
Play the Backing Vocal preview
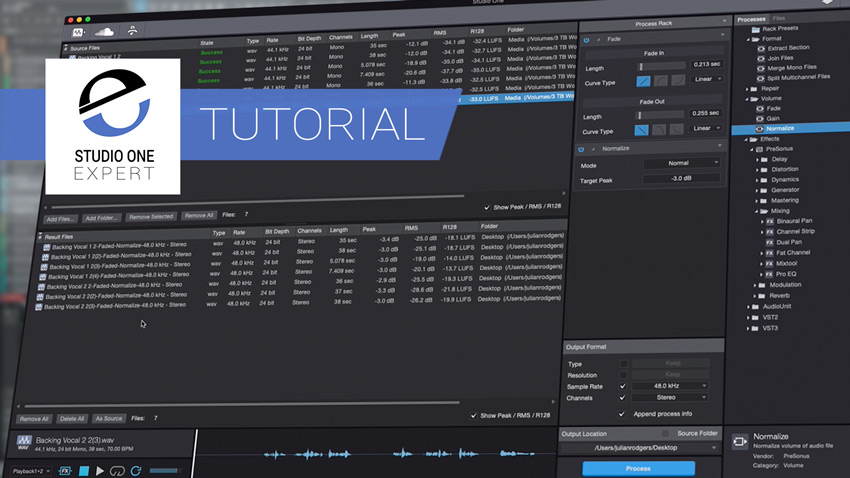(100, 471)
